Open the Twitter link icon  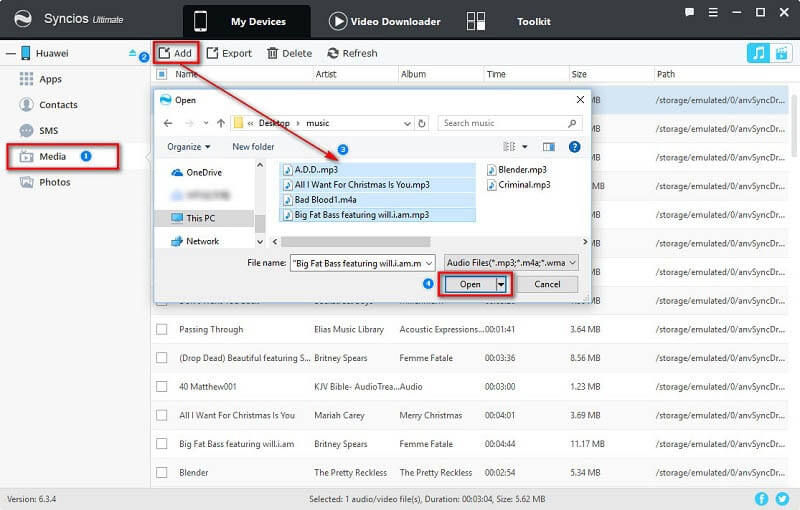coord(782,498)
